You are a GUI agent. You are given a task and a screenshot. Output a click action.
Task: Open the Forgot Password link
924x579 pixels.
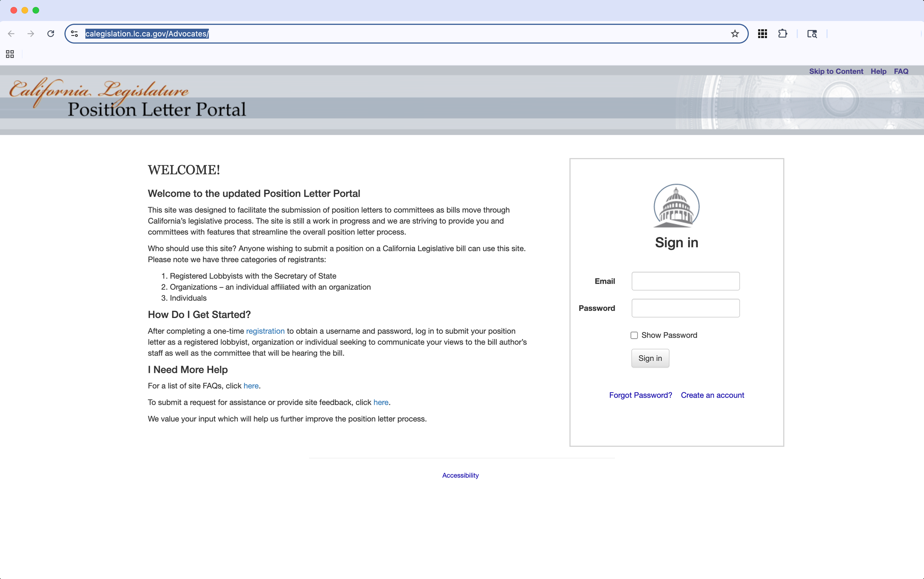tap(640, 395)
